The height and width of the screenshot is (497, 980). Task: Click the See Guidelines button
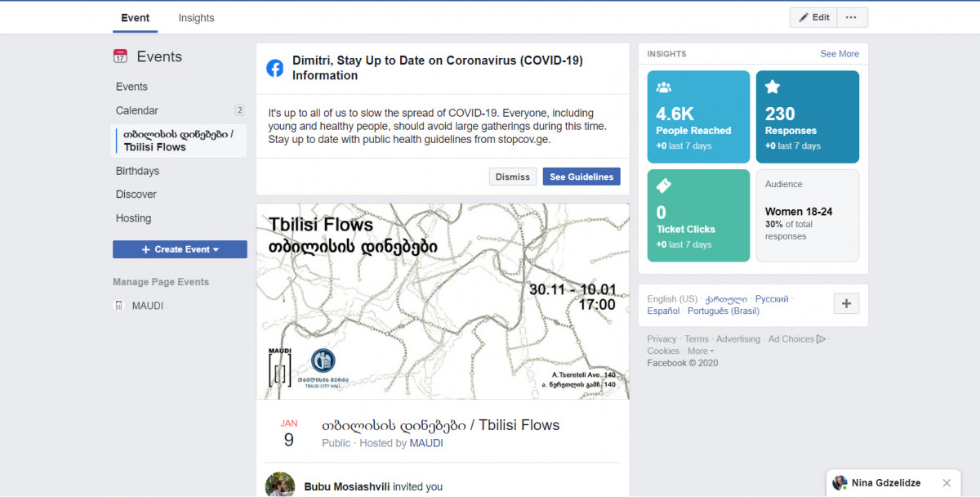click(581, 177)
